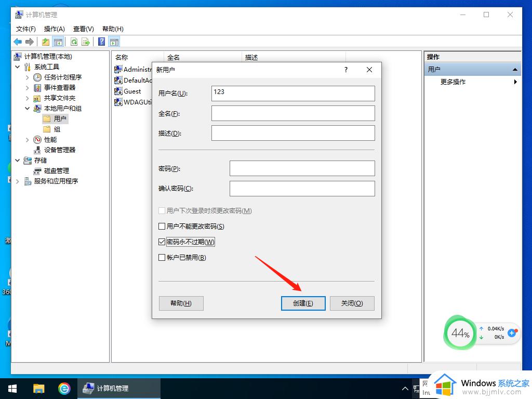The height and width of the screenshot is (399, 532).
Task: Click the 全名 input field
Action: 293,113
